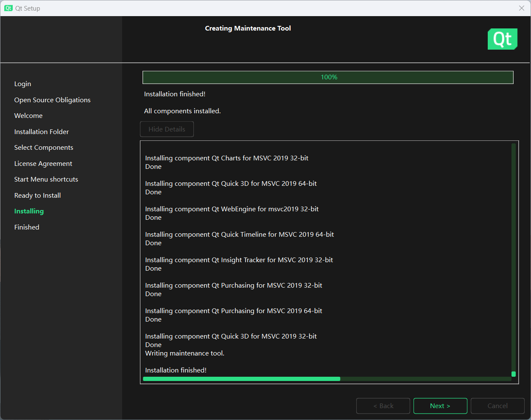Select the Start Menu shortcuts step
This screenshot has width=531, height=420.
point(46,179)
